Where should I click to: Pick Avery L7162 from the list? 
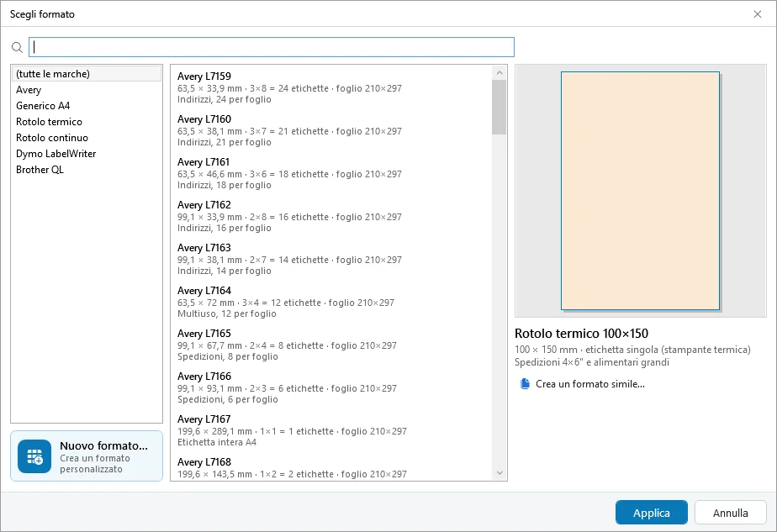(331, 216)
